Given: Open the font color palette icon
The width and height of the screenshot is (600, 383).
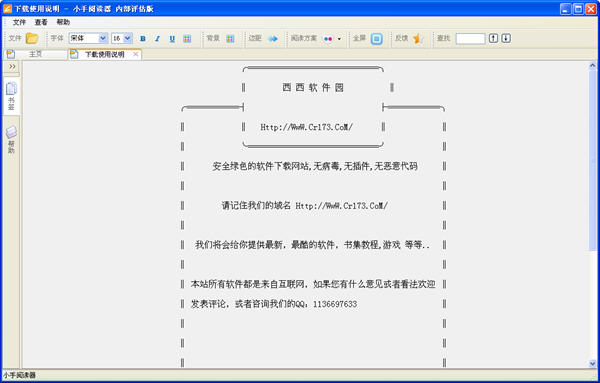Looking at the screenshot, I should pos(187,39).
